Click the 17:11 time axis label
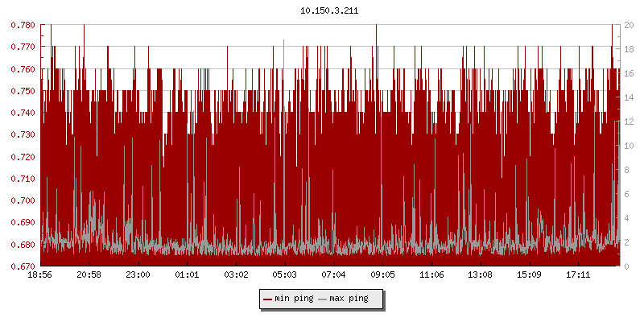The width and height of the screenshot is (644, 322). (x=577, y=275)
